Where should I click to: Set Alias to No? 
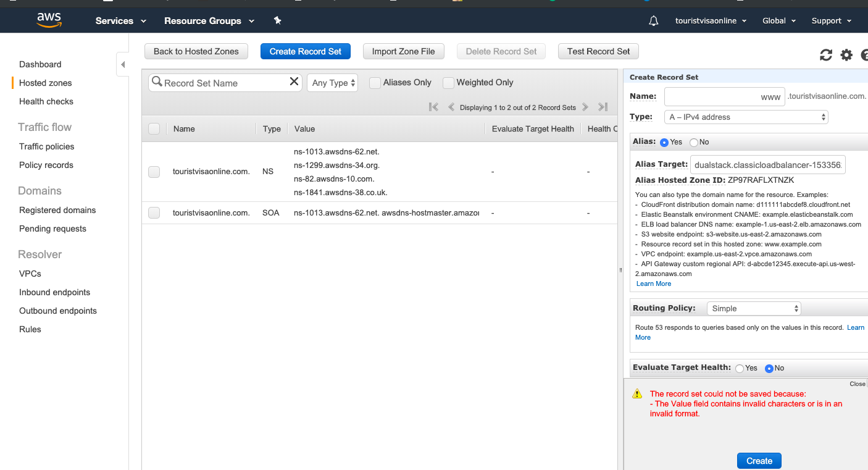point(694,142)
